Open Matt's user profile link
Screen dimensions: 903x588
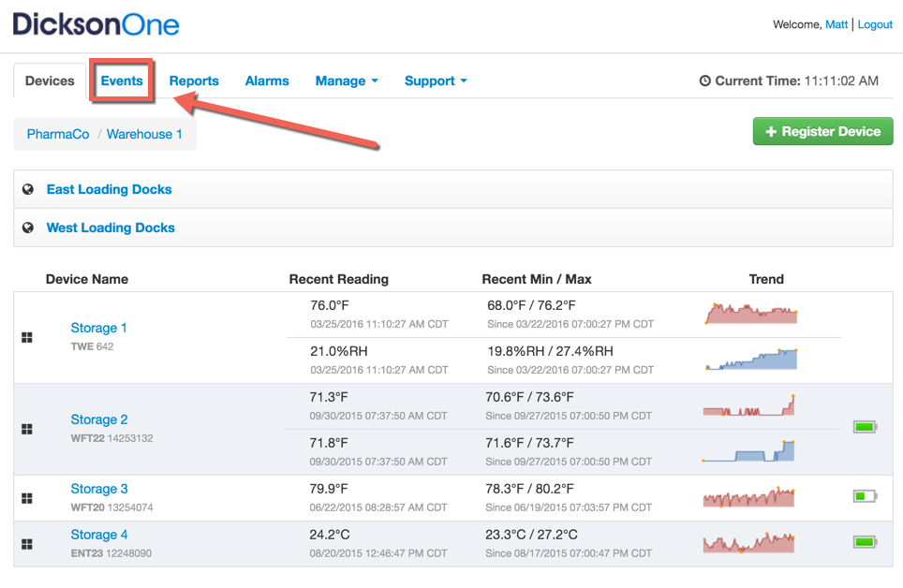(836, 24)
